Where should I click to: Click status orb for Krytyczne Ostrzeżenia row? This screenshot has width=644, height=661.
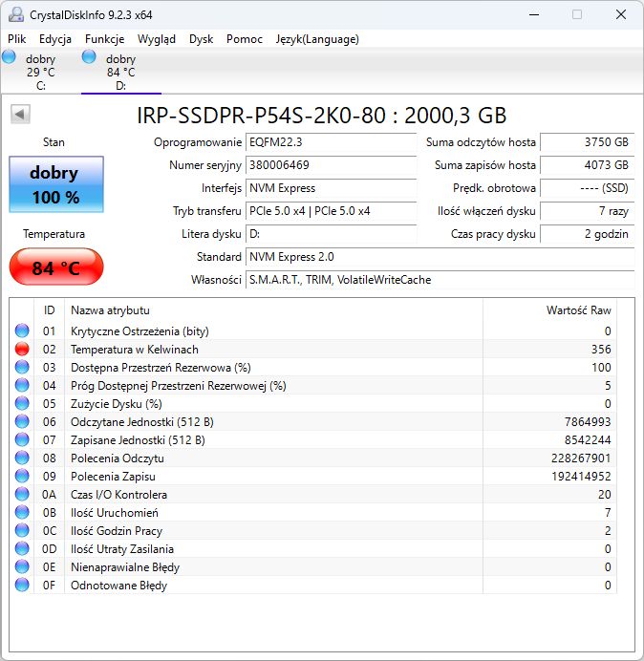22,330
